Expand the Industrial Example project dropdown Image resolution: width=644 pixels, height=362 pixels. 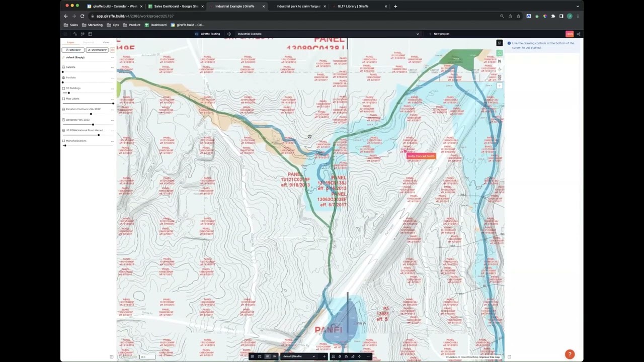pos(418,34)
